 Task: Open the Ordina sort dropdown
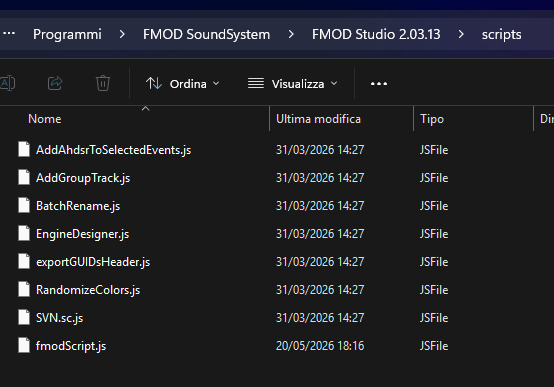[183, 84]
